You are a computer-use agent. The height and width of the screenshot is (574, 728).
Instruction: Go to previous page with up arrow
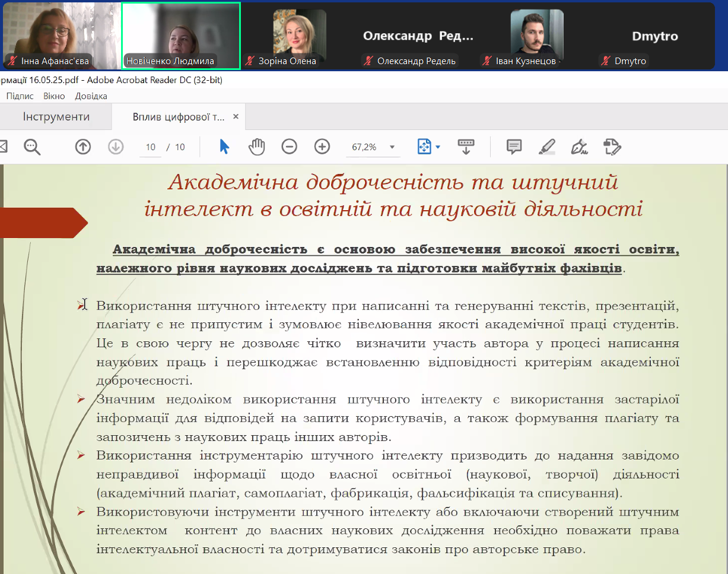(83, 147)
